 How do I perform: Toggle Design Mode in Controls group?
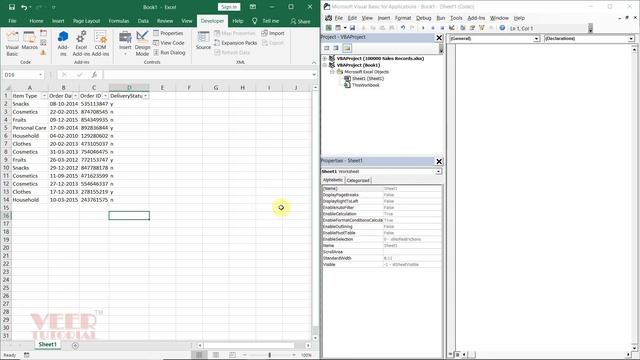tap(142, 44)
